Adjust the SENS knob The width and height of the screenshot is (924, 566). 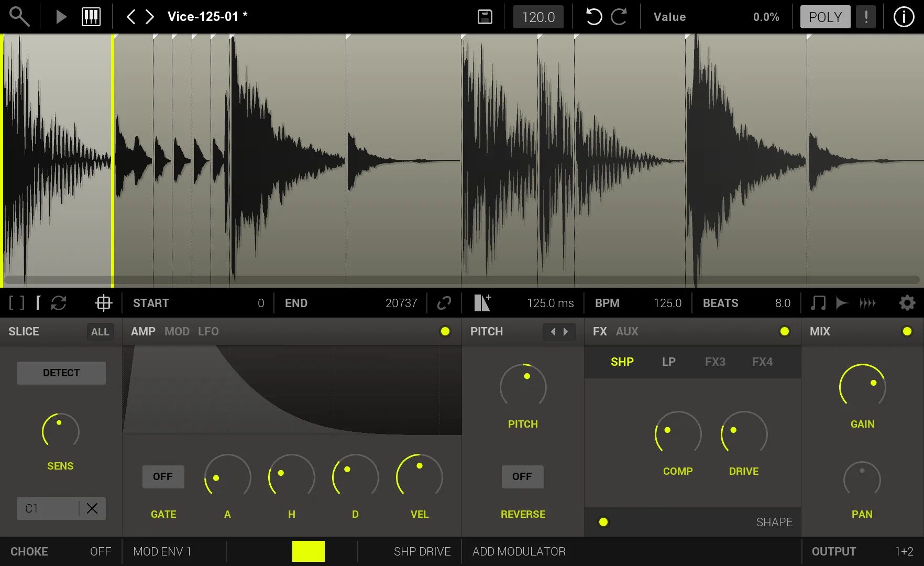click(60, 432)
